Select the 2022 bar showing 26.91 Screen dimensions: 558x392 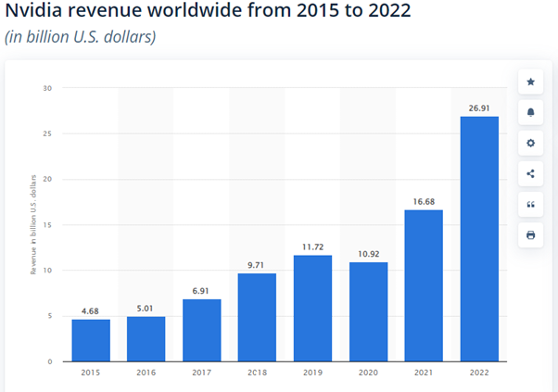point(479,239)
